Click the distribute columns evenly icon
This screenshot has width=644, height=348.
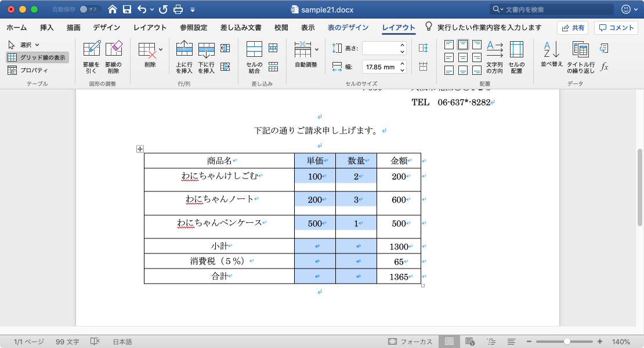coord(423,67)
